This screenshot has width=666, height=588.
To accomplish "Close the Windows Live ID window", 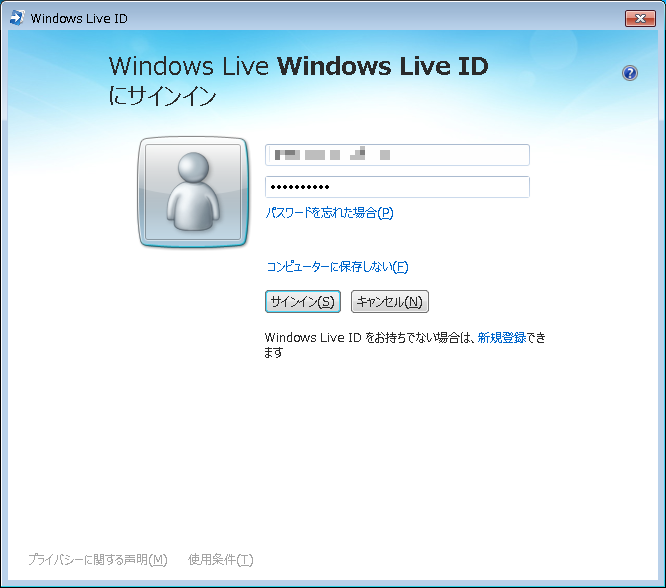I will (x=640, y=18).
